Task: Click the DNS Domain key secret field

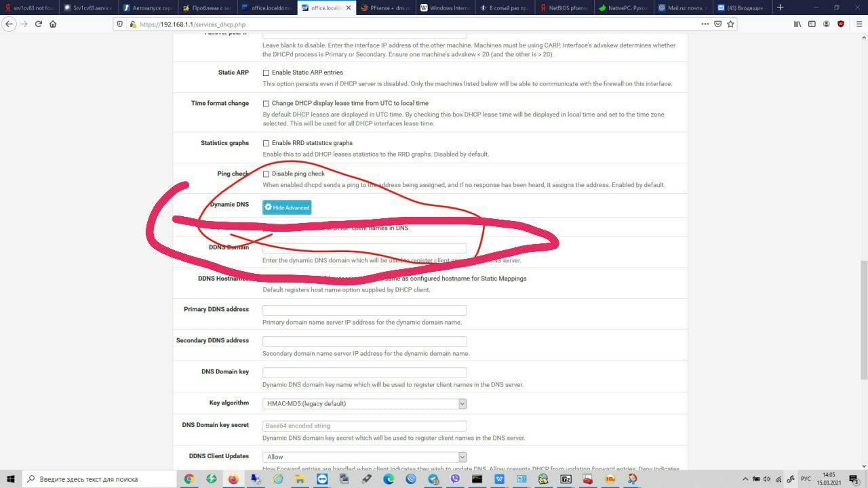Action: [x=365, y=426]
